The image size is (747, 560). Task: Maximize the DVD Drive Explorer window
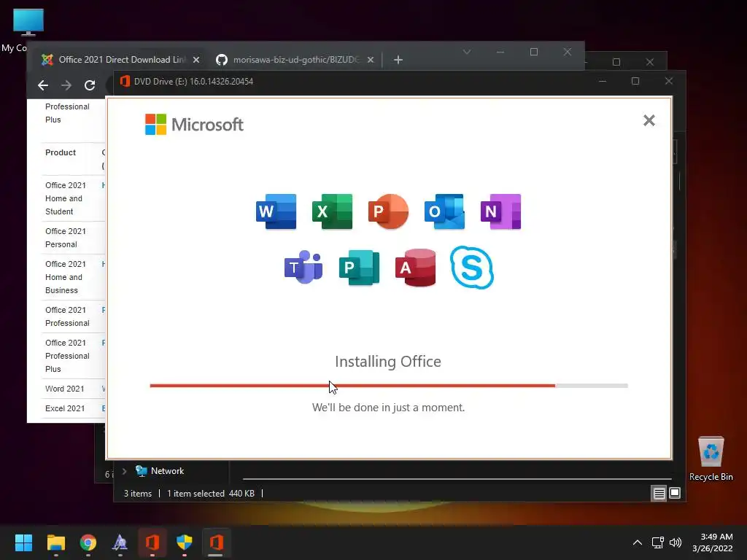click(x=635, y=81)
